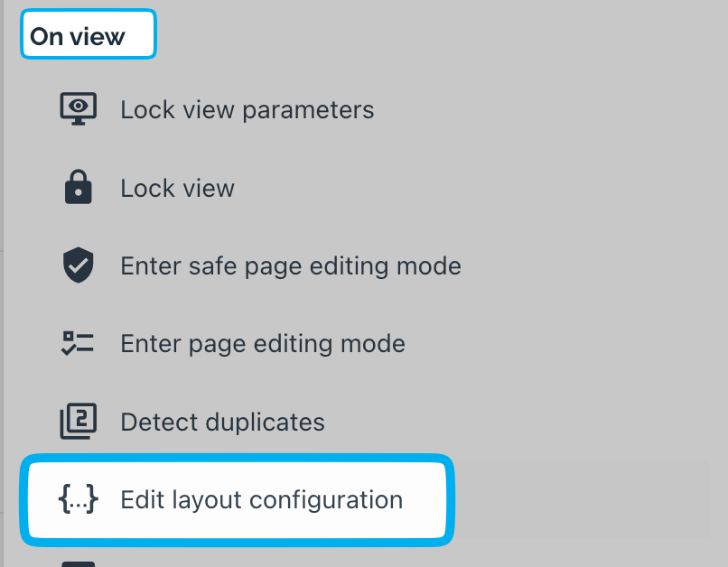Click the padlock icon beside Lock view

[78, 187]
